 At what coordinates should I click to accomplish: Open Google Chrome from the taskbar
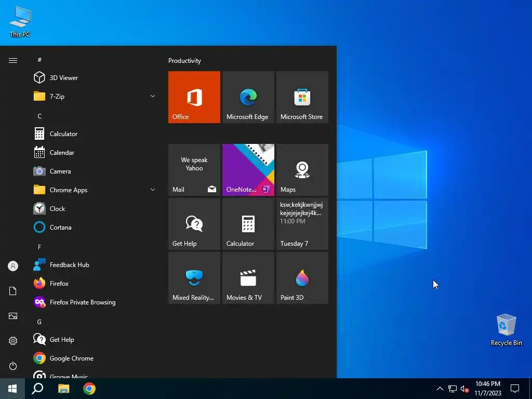point(89,389)
